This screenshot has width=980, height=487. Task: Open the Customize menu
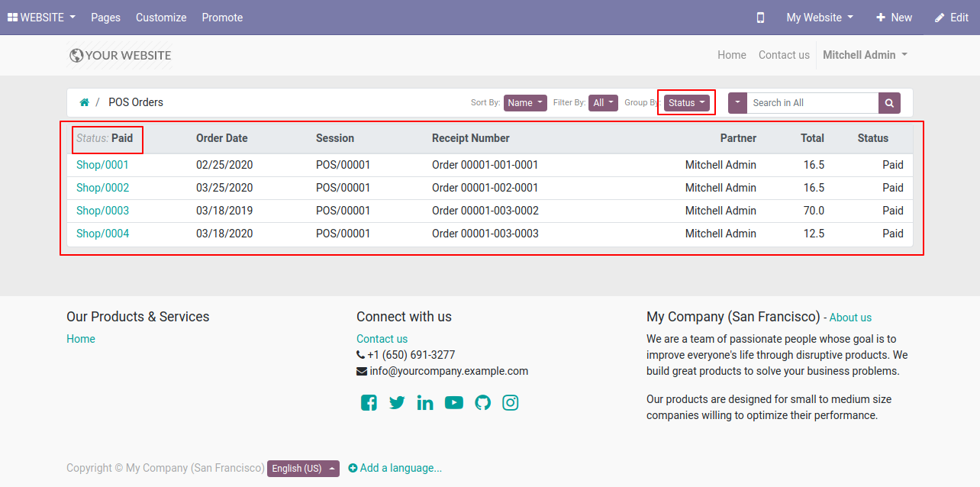161,18
